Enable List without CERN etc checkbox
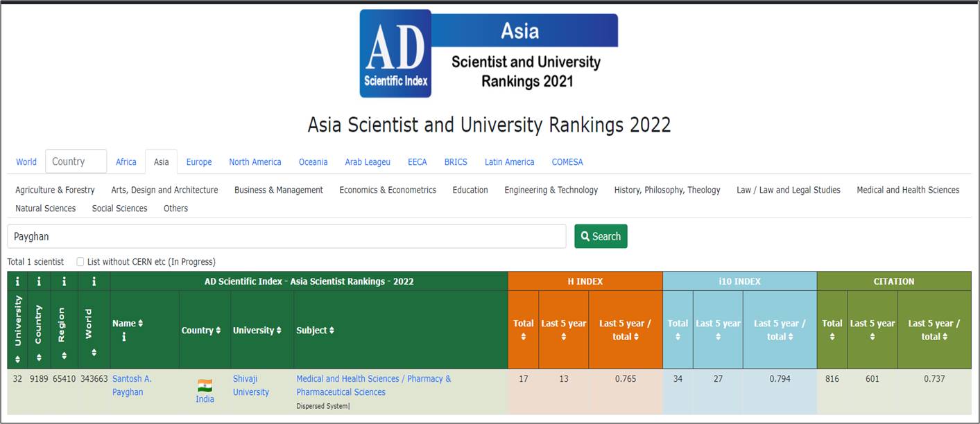Screen dimensions: 980x424 tap(80, 262)
